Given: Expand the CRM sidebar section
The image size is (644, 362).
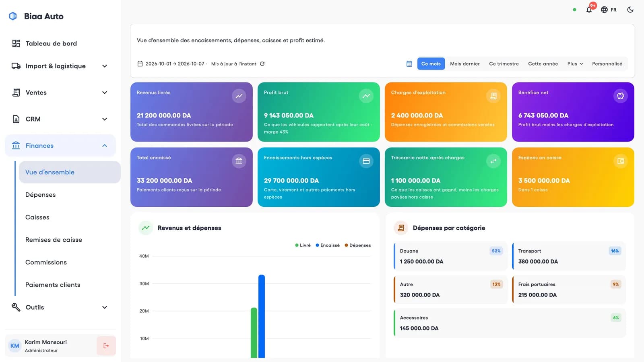Looking at the screenshot, I should (60, 119).
